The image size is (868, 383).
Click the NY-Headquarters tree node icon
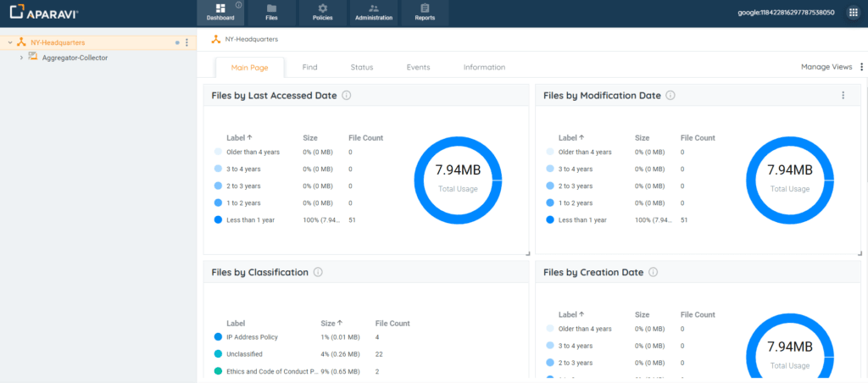point(21,42)
